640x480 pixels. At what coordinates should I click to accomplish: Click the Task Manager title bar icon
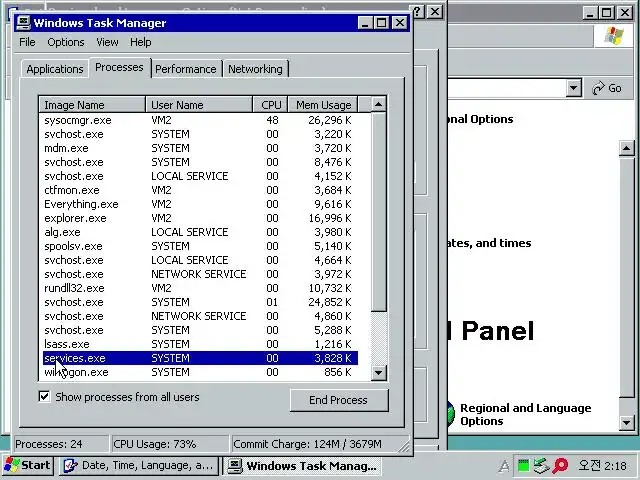23,22
